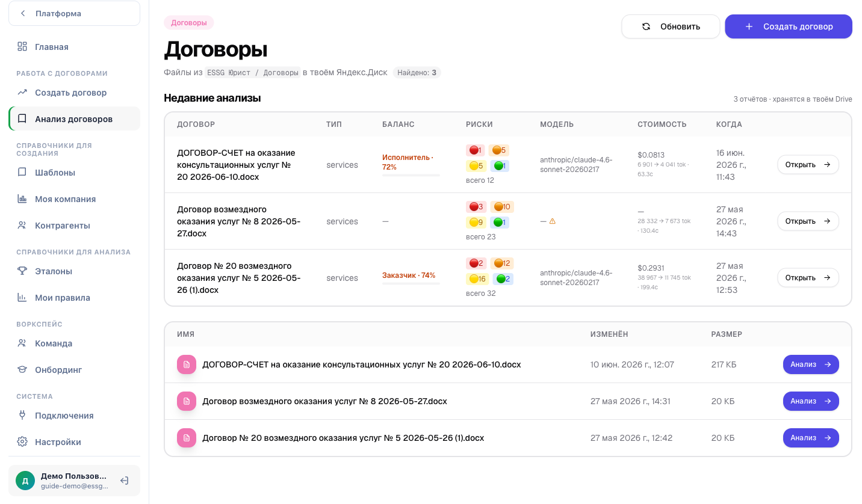Start Анализ for Договор № 8 file

[x=811, y=401]
